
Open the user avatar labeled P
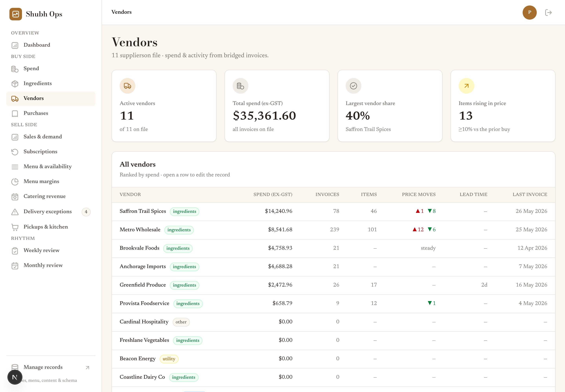point(530,13)
